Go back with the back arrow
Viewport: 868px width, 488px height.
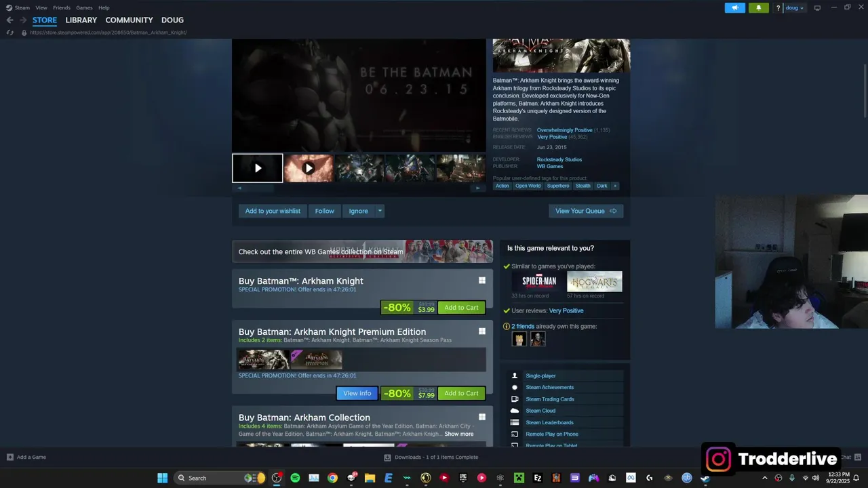coord(9,20)
